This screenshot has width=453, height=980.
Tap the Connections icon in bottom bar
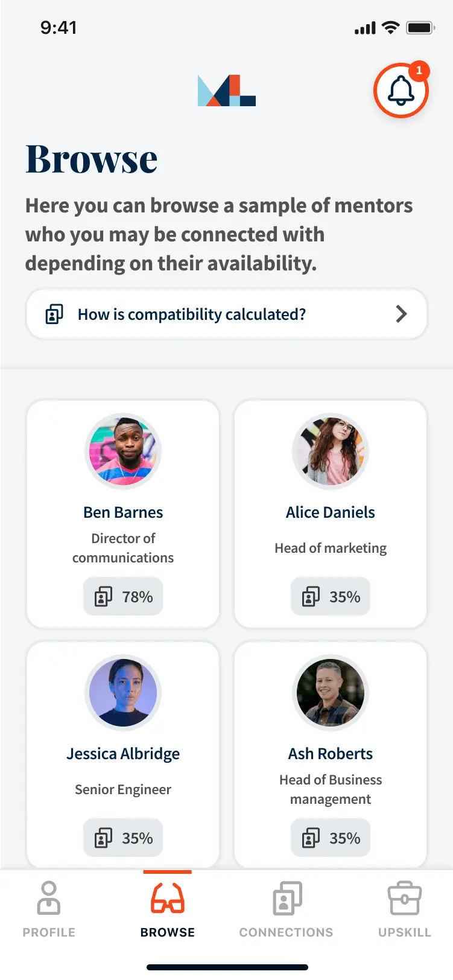point(287,898)
